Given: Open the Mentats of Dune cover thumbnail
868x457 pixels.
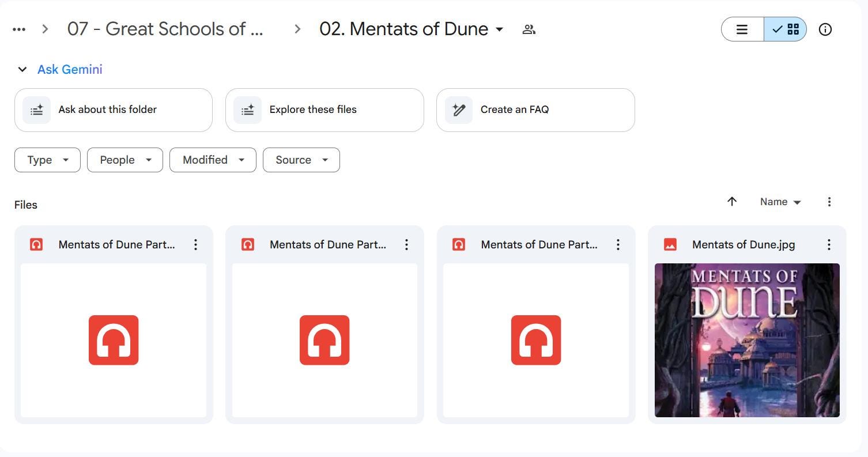Looking at the screenshot, I should click(747, 340).
